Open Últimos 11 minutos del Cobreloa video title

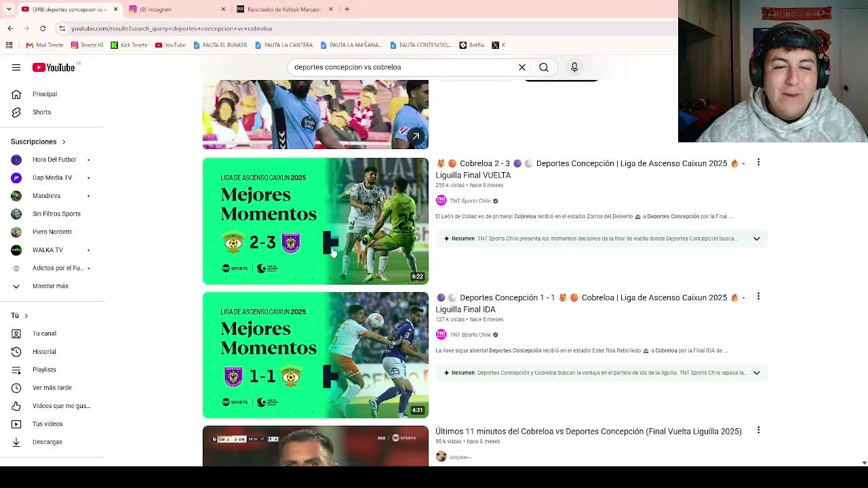(589, 431)
